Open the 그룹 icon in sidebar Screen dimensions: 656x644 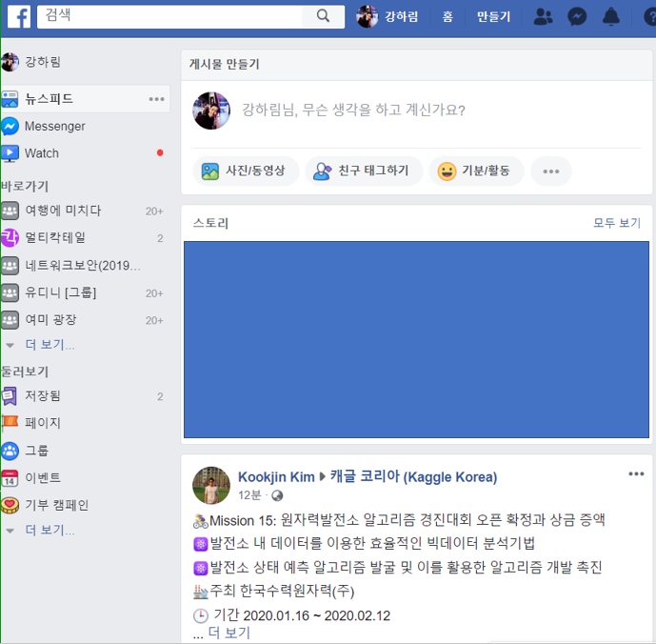(x=10, y=451)
